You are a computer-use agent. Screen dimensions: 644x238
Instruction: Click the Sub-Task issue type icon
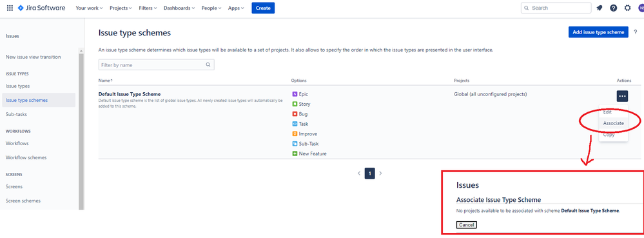pos(295,143)
